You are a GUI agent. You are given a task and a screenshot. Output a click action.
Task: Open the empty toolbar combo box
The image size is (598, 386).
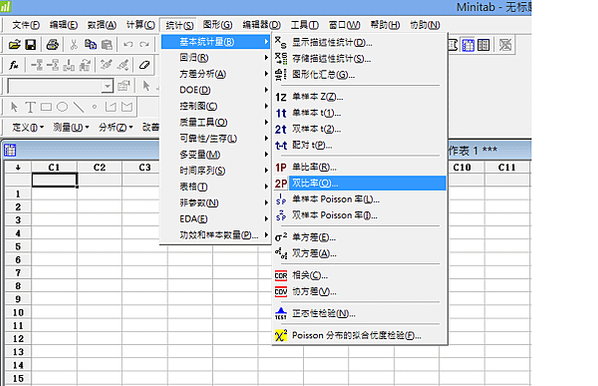[60, 86]
